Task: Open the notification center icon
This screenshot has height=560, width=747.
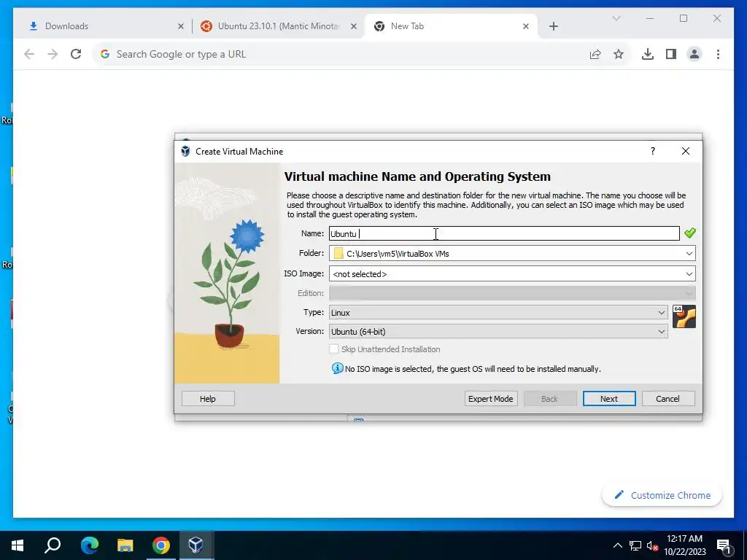Action: (724, 546)
